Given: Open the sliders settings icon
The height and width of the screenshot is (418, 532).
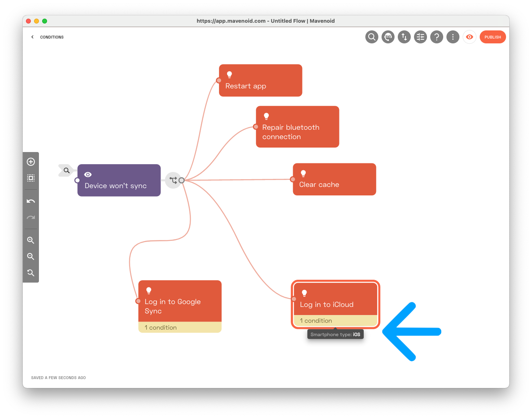Looking at the screenshot, I should (x=420, y=37).
